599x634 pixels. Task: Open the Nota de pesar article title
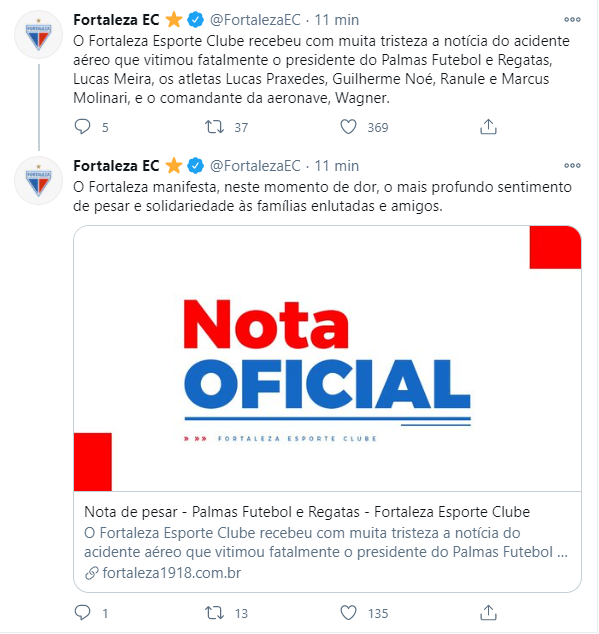307,512
